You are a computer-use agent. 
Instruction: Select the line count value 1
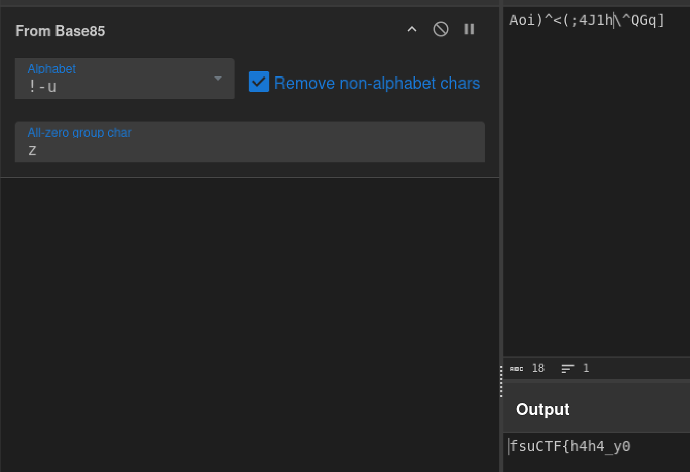point(586,368)
